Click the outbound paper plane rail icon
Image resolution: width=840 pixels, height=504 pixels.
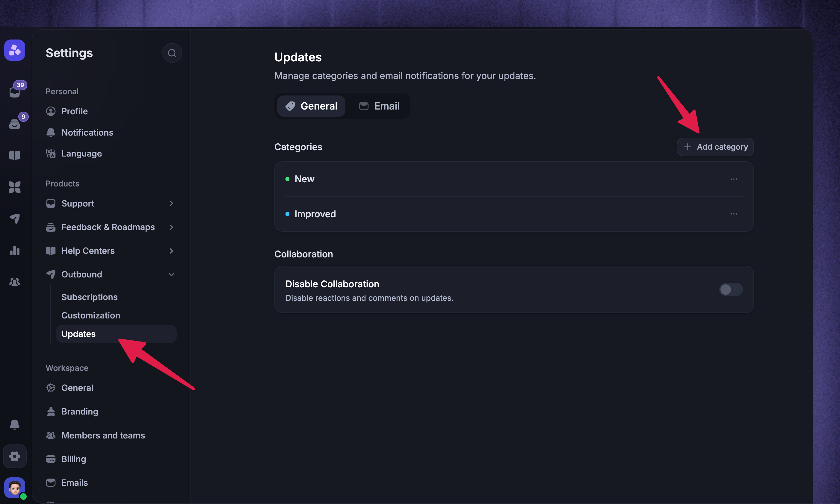[x=15, y=218]
